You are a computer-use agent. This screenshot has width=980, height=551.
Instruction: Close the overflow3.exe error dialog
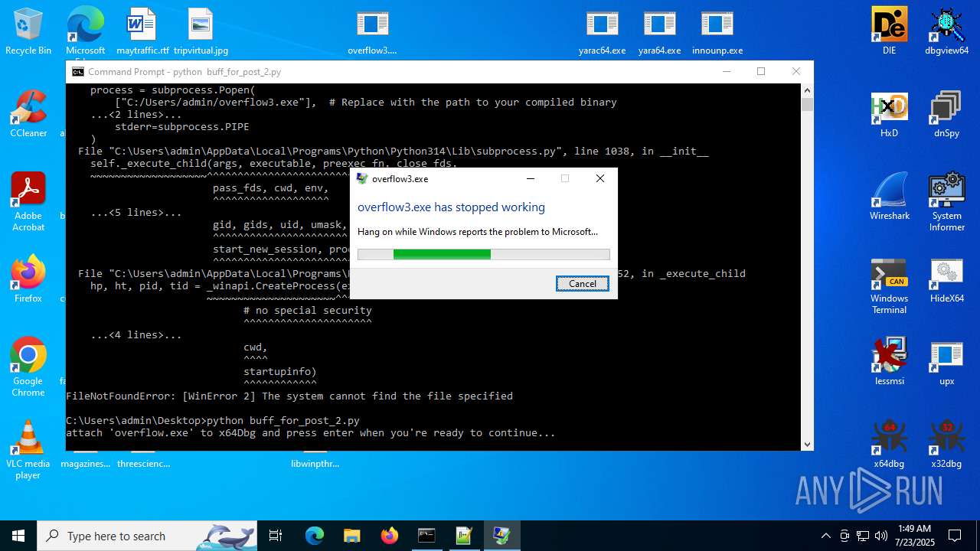click(x=600, y=178)
